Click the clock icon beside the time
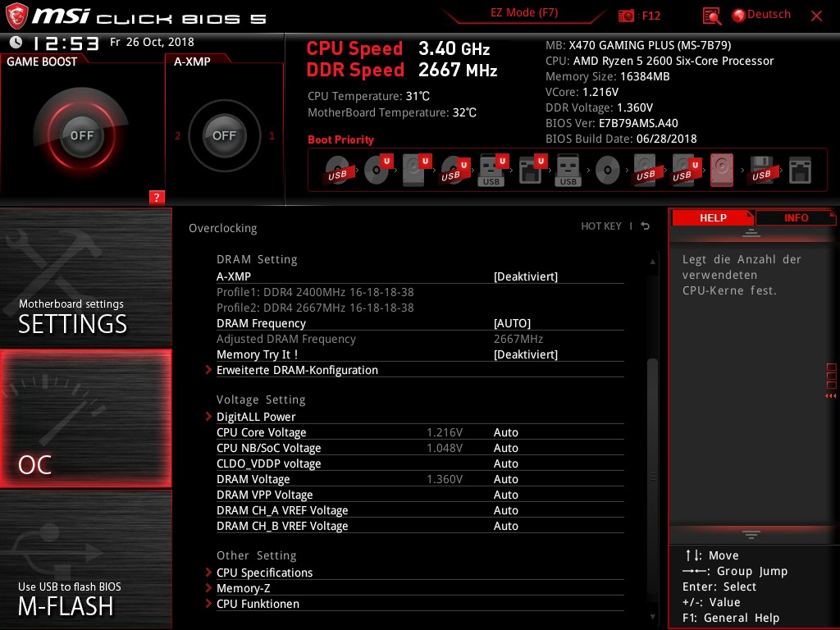 16,42
